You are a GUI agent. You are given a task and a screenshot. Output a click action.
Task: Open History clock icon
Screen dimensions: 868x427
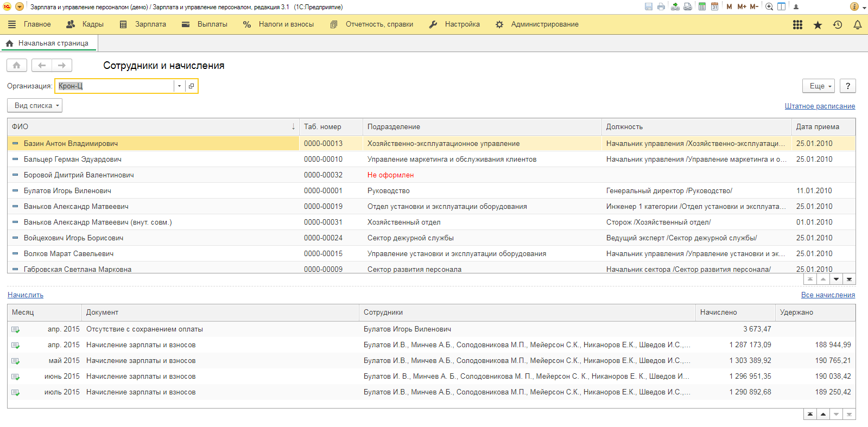[838, 24]
